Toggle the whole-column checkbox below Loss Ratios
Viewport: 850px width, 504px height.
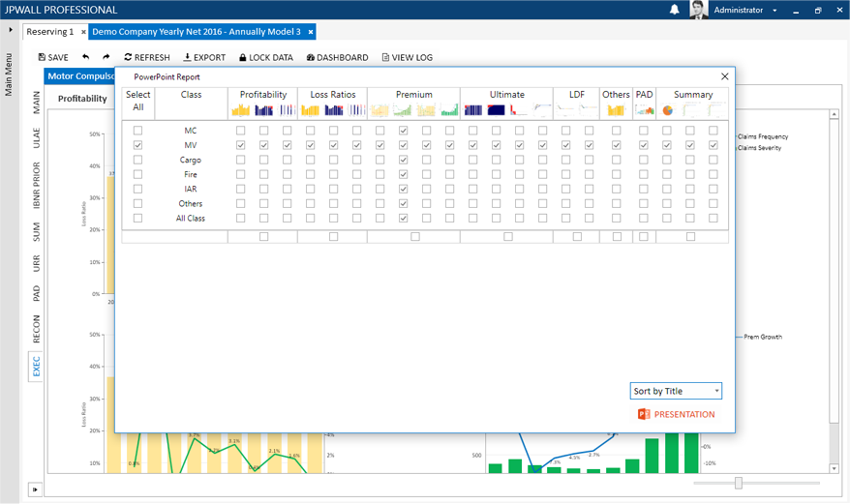point(333,237)
